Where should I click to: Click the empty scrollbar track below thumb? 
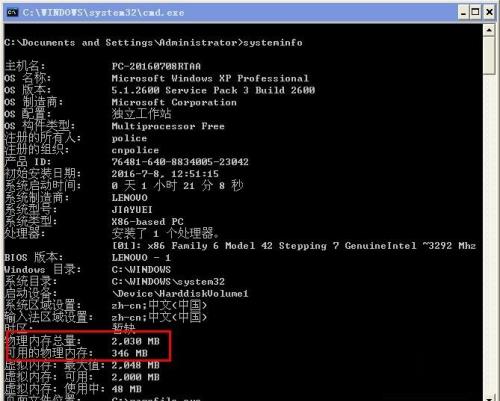tap(489, 233)
